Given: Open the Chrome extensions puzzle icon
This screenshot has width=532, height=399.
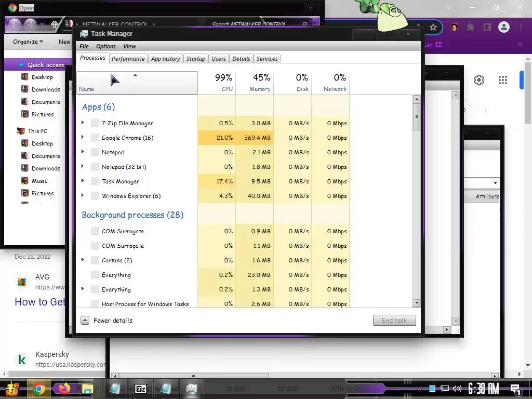Looking at the screenshot, I should pyautogui.click(x=470, y=27).
